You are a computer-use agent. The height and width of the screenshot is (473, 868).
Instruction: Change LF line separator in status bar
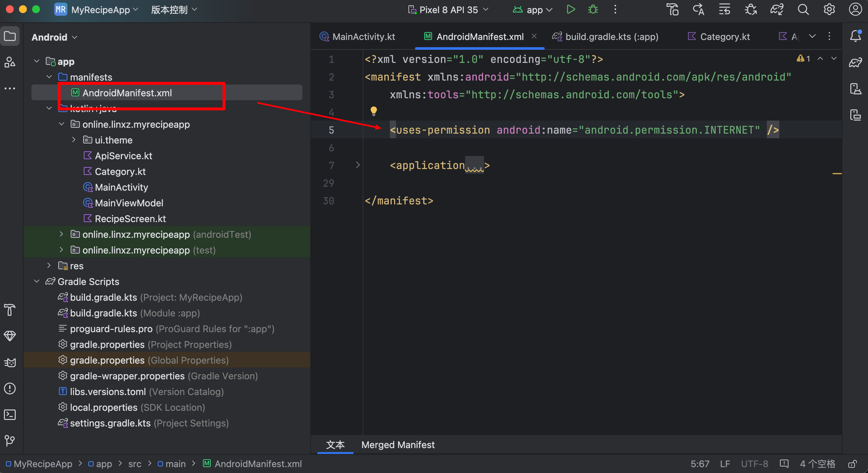(x=725, y=464)
